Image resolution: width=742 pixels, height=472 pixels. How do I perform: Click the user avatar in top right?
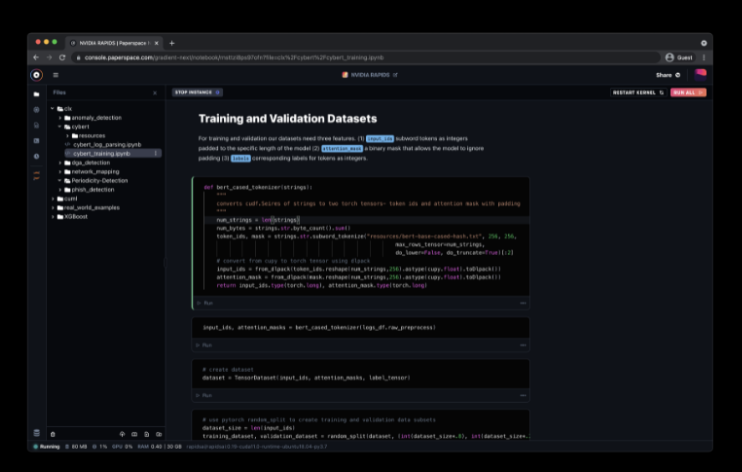[x=700, y=74]
